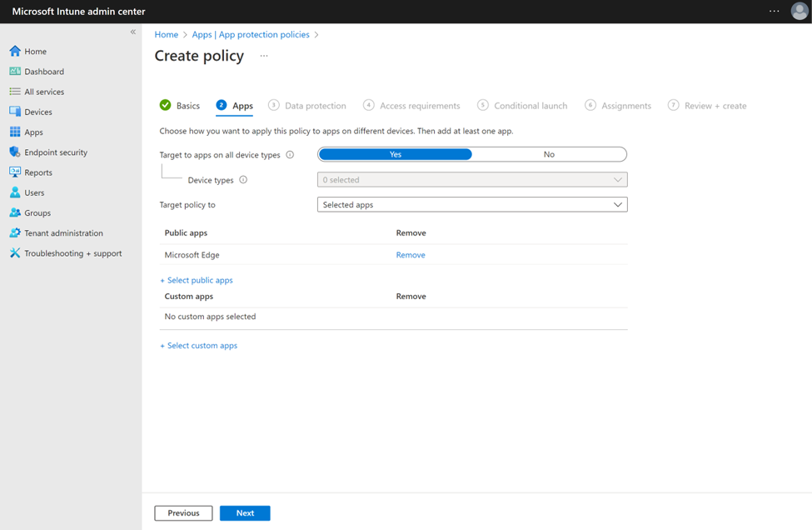
Task: Expand the Device types selector
Action: click(471, 179)
